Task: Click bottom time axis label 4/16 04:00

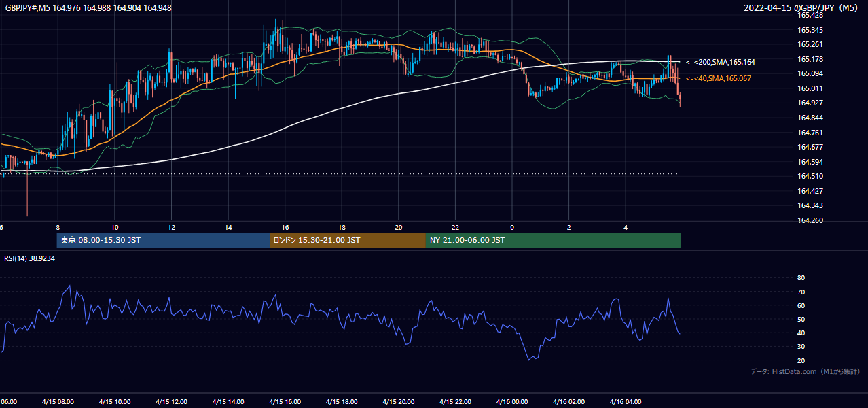Action: [626, 401]
